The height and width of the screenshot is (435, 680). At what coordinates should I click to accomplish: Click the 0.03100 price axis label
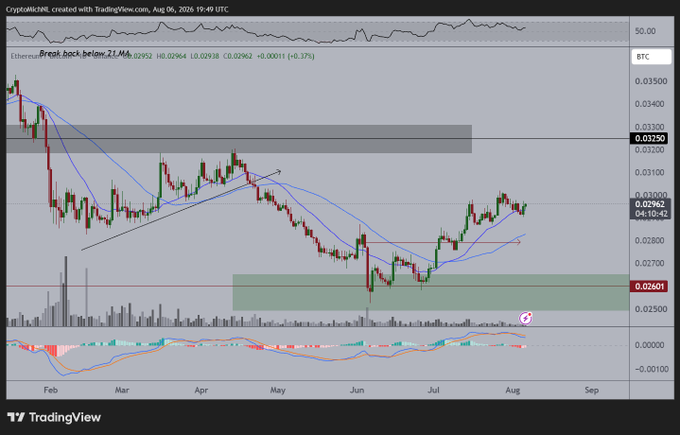[651, 173]
